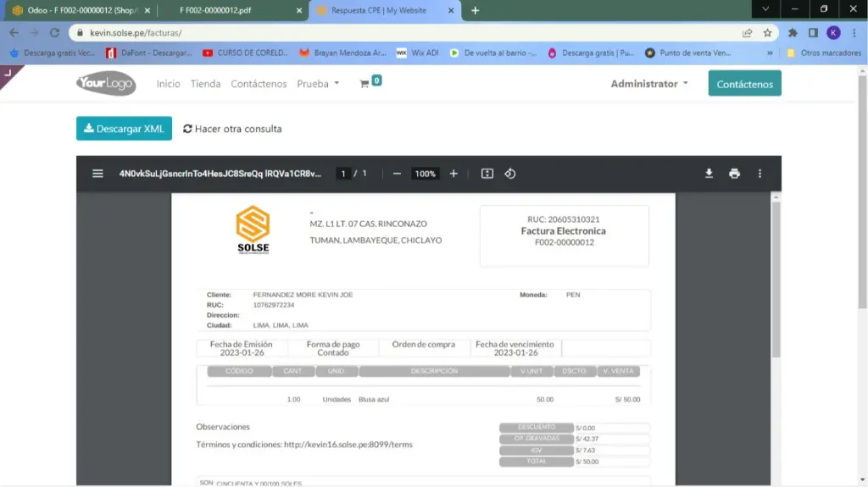Reload the browser page
This screenshot has height=487, width=868.
(55, 33)
